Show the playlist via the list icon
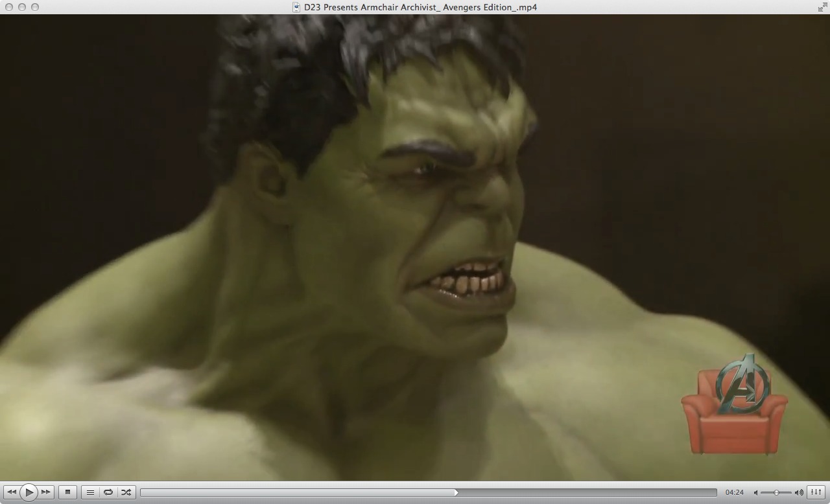The height and width of the screenshot is (504, 830). [90, 492]
